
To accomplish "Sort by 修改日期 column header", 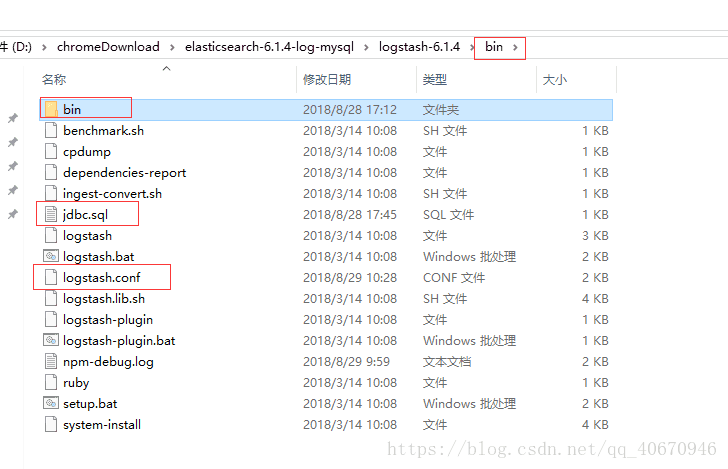I will 327,80.
